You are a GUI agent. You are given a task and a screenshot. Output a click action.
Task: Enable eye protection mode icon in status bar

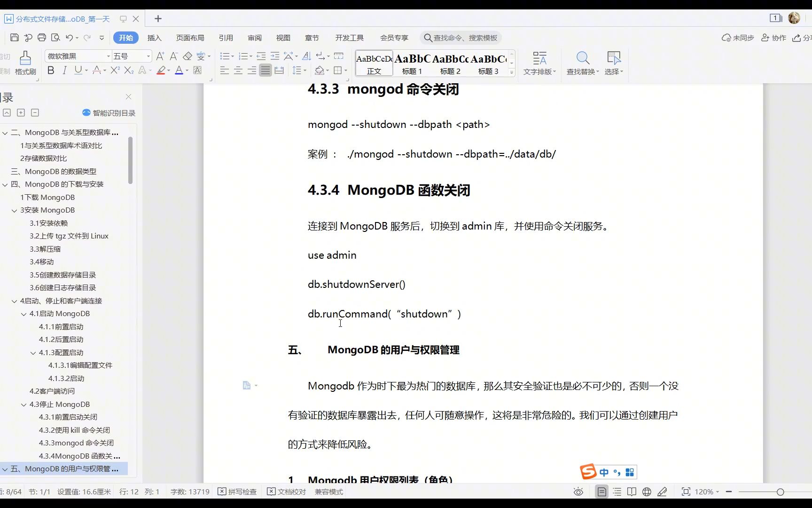tap(578, 492)
